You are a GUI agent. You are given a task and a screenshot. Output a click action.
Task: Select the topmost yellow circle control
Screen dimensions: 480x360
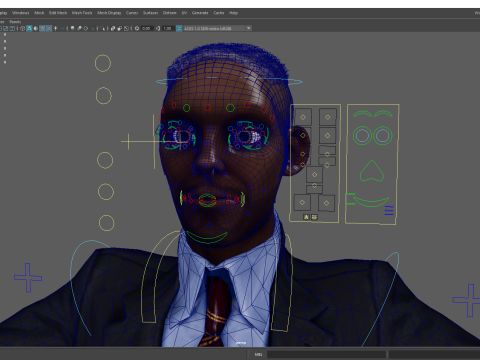click(103, 63)
